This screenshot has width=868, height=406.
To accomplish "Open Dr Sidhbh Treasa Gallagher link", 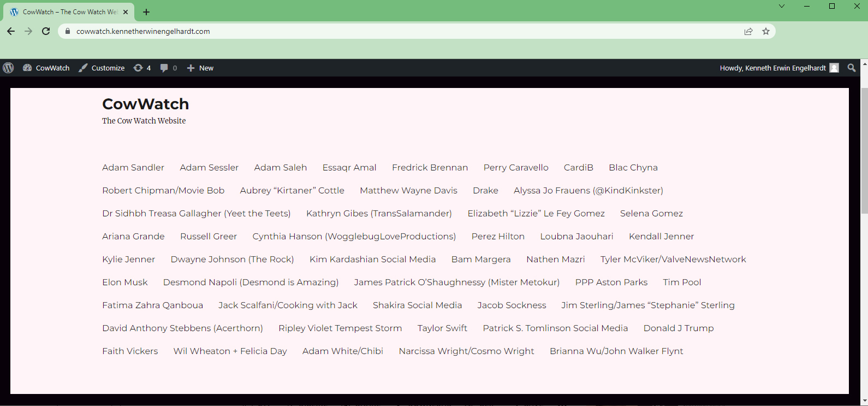I will [197, 213].
